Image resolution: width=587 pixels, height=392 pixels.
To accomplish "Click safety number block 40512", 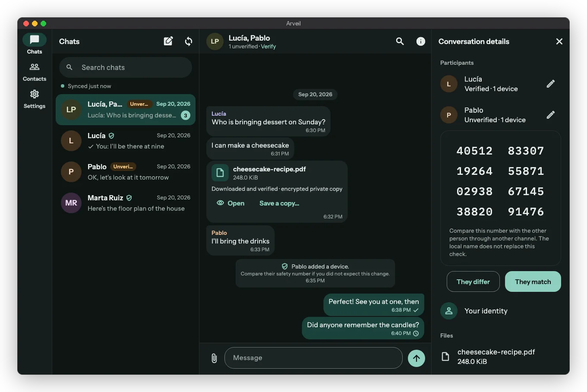I will 475,151.
